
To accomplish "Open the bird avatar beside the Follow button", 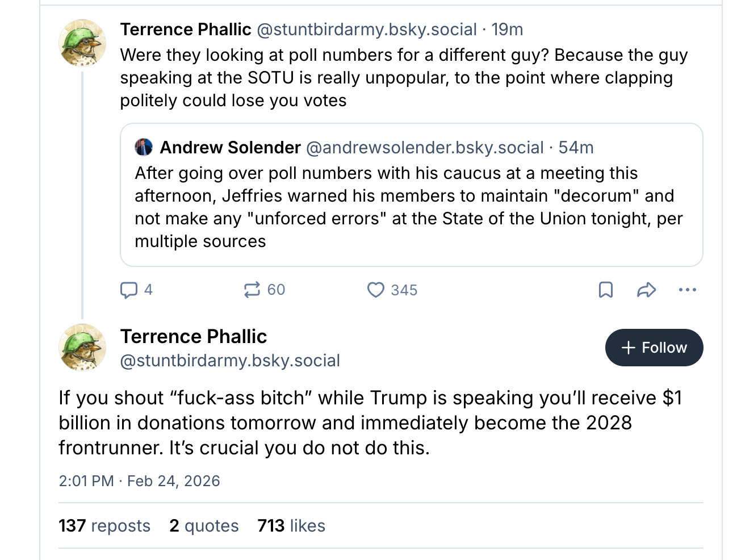I will [x=83, y=348].
